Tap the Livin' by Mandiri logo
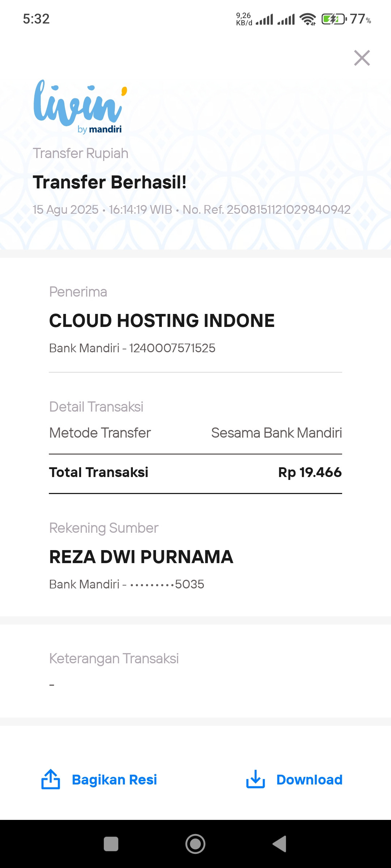 (x=80, y=106)
